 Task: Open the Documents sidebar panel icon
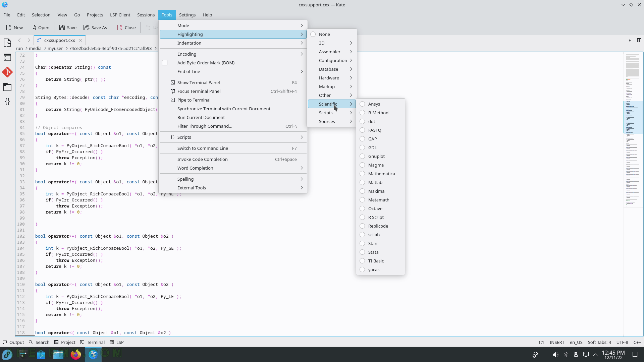tap(7, 43)
